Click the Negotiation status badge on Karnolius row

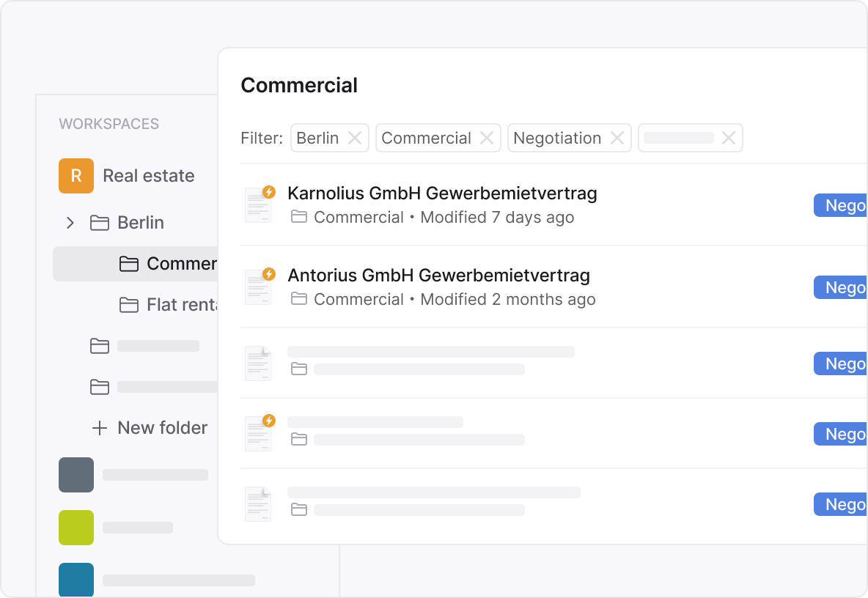[x=843, y=205]
